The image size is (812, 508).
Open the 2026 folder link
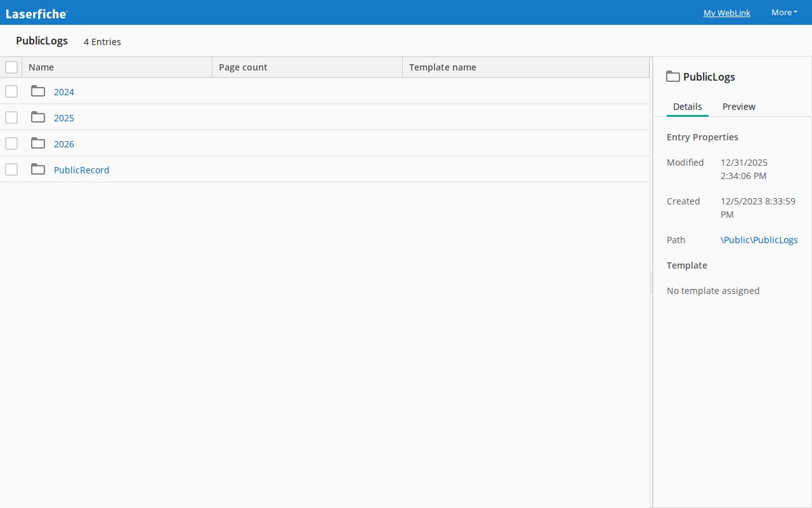click(x=64, y=144)
